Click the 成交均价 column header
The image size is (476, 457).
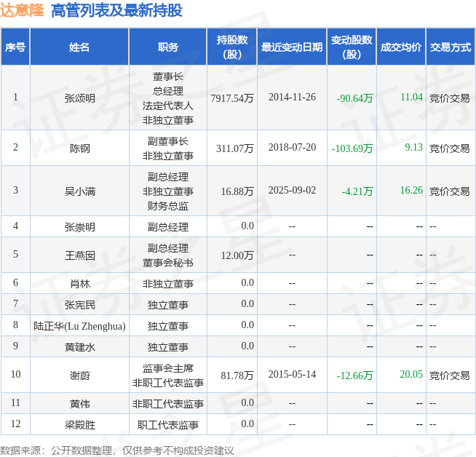click(x=401, y=47)
